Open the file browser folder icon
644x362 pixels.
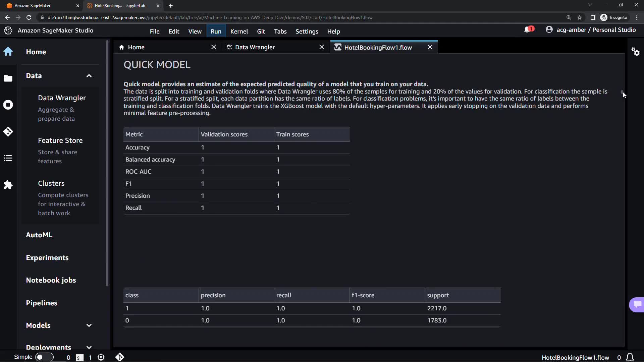click(8, 78)
